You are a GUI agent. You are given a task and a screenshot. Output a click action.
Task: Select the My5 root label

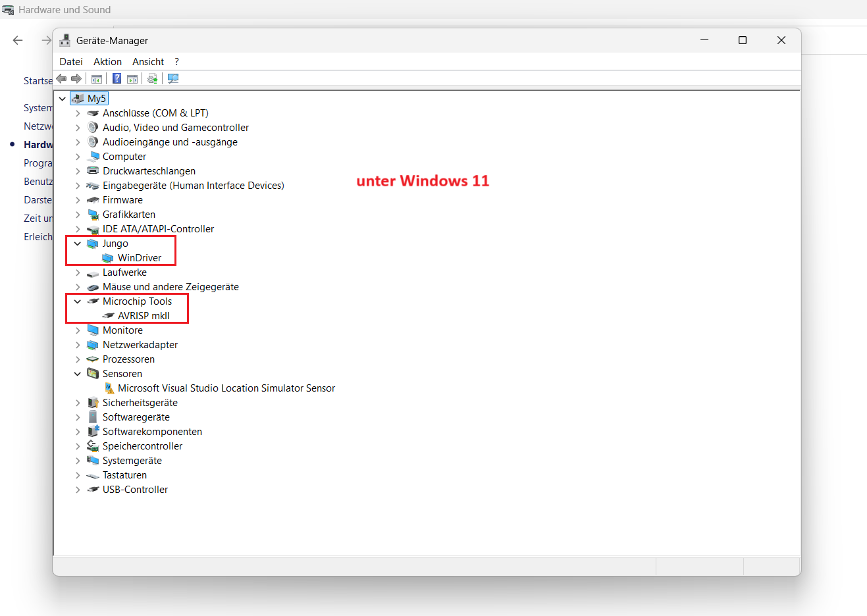pyautogui.click(x=97, y=99)
